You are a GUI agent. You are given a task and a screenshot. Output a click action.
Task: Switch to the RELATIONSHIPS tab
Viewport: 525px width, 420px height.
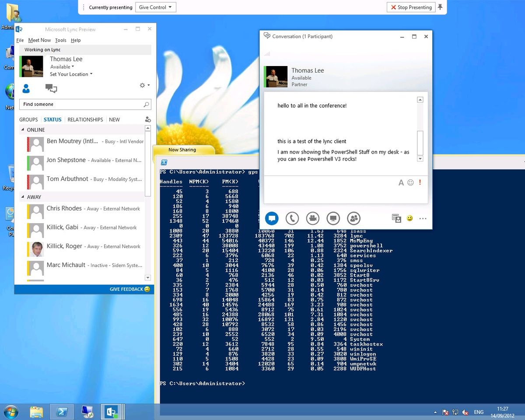pyautogui.click(x=85, y=119)
